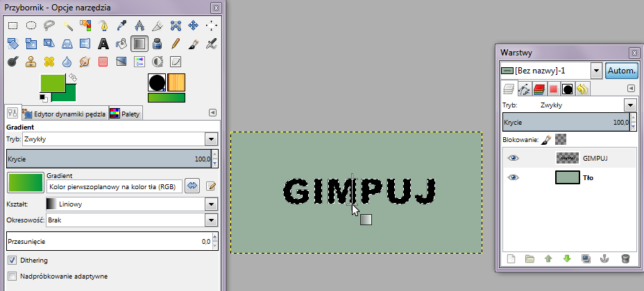Toggle the Dithering checkbox
644x291 pixels.
(12, 261)
